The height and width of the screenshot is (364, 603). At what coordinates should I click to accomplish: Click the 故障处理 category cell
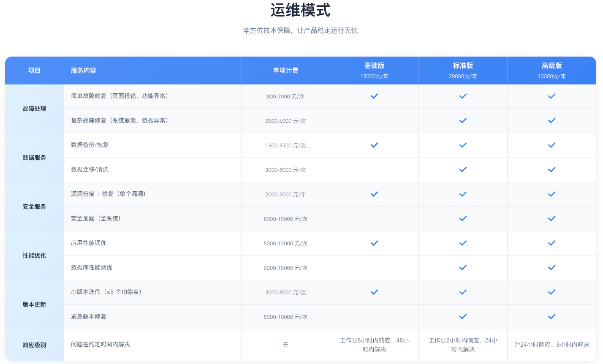(x=34, y=109)
